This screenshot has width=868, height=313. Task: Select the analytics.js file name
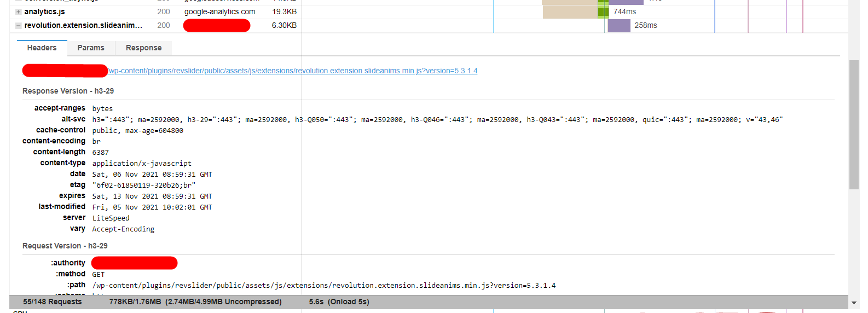[44, 11]
